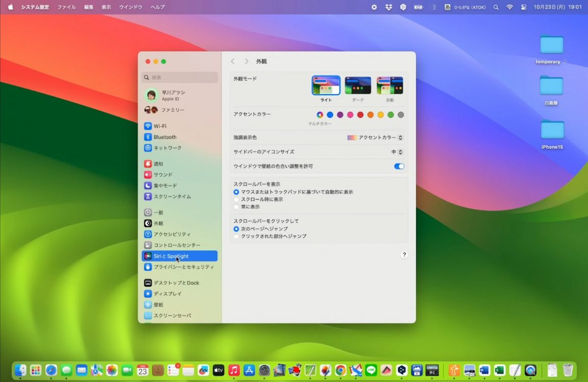Open アクセシビリティ settings
The height and width of the screenshot is (382, 588).
coord(179,234)
